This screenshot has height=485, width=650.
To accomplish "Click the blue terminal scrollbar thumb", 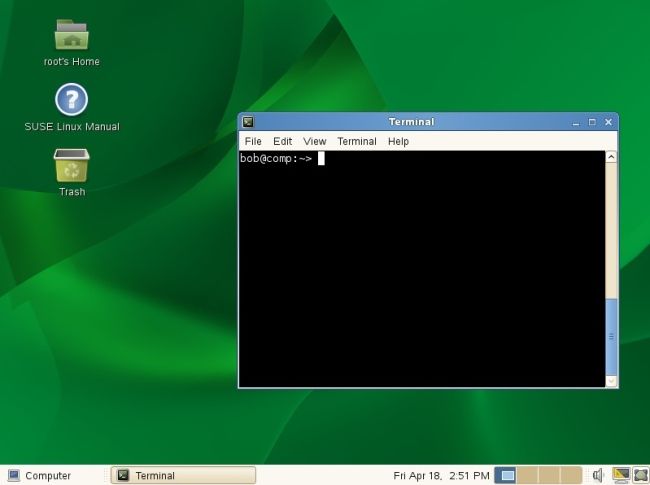I will pos(611,337).
